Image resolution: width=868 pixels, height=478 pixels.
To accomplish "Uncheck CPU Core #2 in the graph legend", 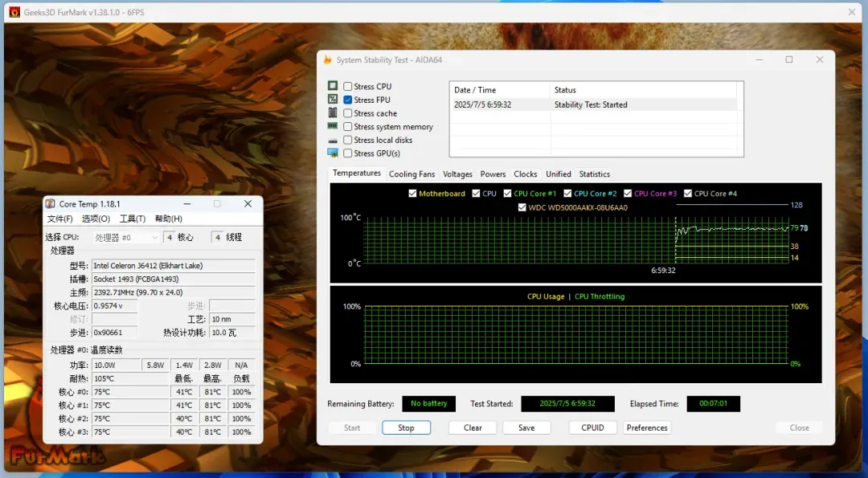I will tap(567, 194).
